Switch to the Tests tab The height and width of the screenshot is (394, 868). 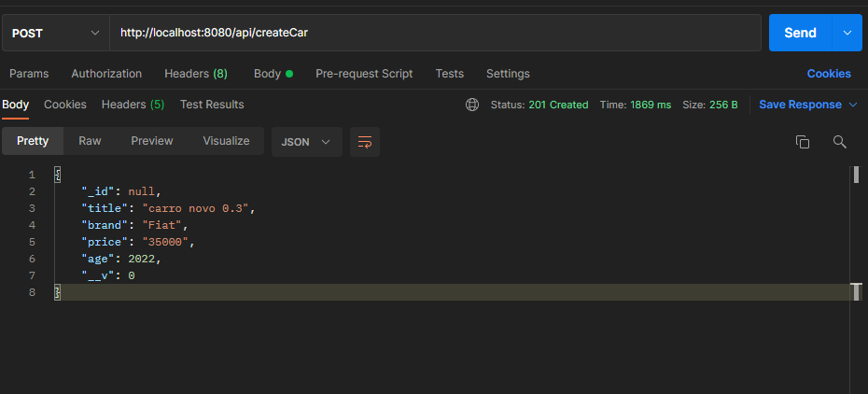[x=450, y=74]
